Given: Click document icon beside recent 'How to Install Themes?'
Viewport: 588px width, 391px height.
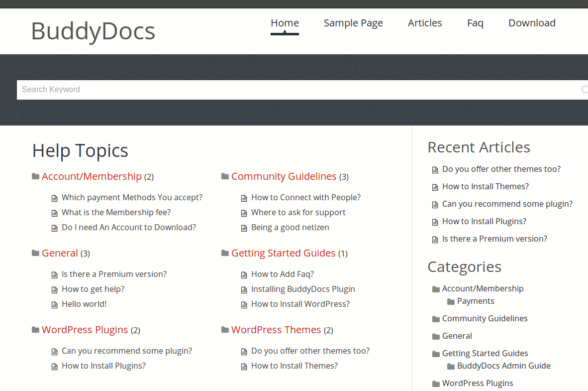Looking at the screenshot, I should 435,187.
